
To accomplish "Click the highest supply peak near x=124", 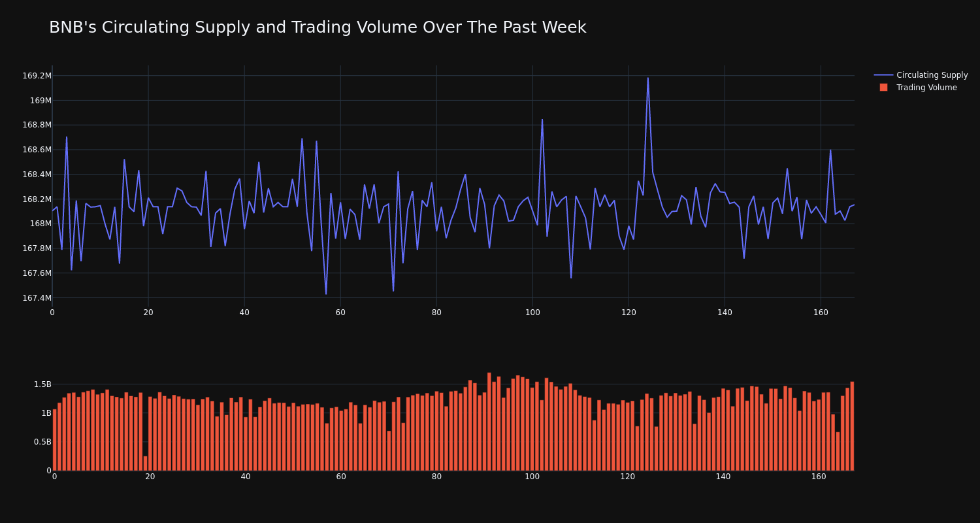I will point(648,78).
